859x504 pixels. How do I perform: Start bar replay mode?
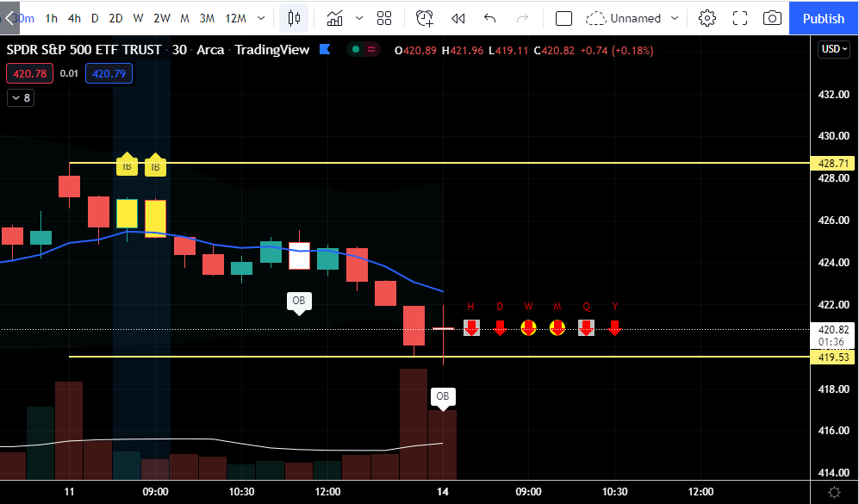458,18
